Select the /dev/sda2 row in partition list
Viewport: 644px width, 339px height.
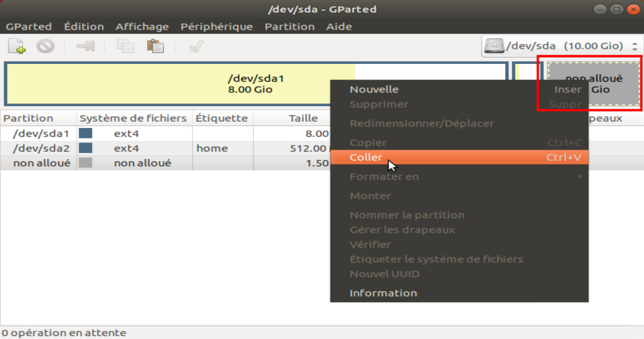(41, 148)
